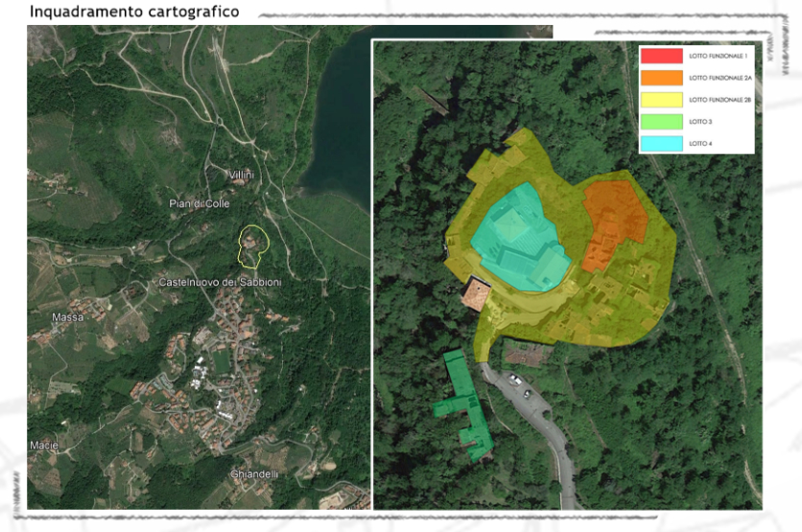Click the green Lotto 3 legend swatch
Screen dimensions: 802x532
661,123
